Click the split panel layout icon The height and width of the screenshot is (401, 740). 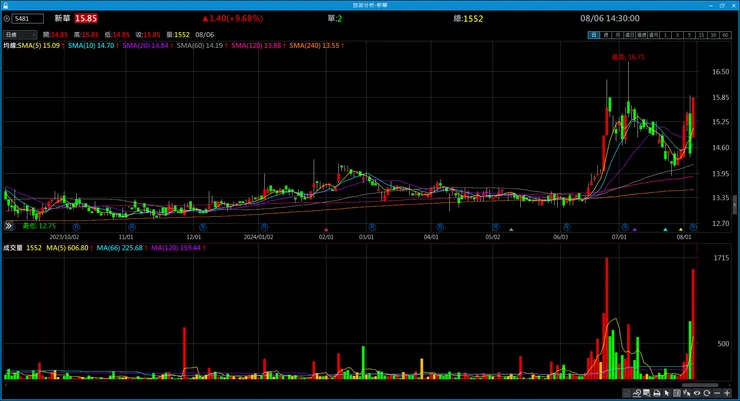point(677,393)
